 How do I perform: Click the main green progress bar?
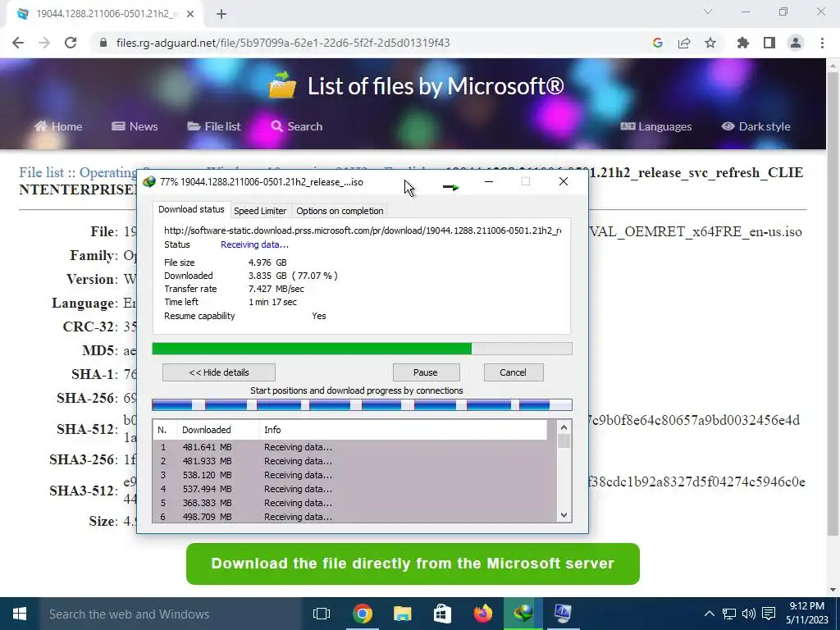click(x=362, y=349)
